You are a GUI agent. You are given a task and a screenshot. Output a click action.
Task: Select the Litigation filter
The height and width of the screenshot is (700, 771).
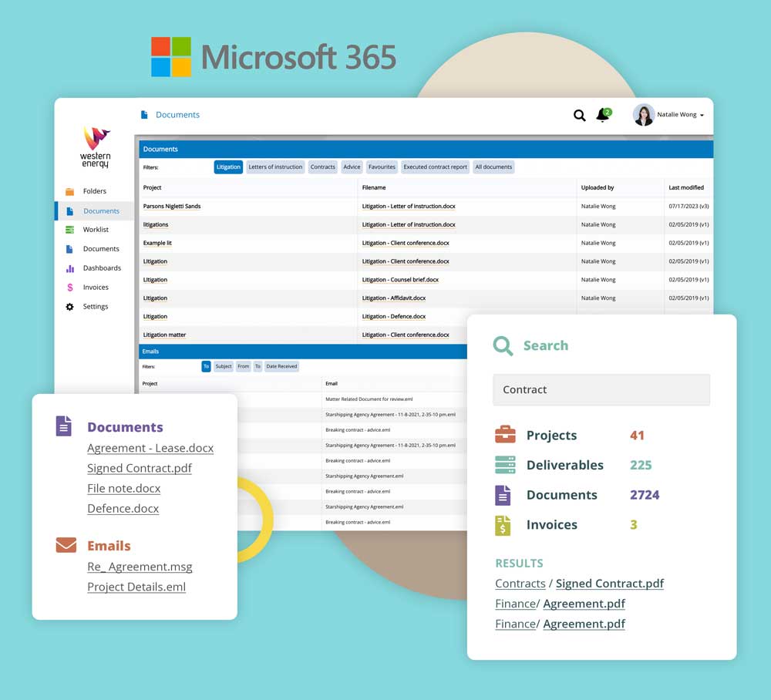(228, 167)
